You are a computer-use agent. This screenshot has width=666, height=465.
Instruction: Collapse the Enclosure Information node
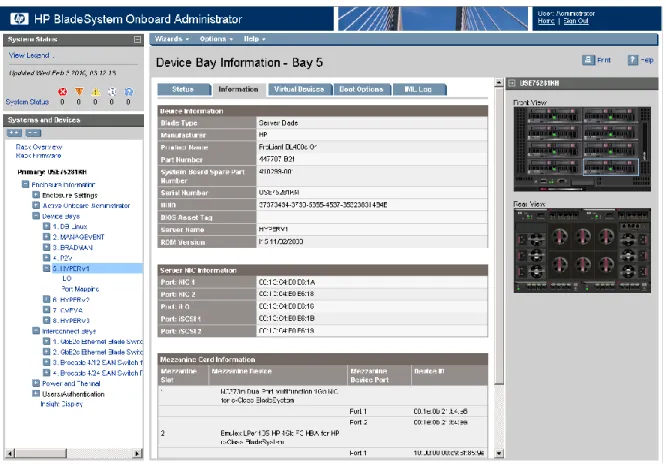(x=25, y=184)
